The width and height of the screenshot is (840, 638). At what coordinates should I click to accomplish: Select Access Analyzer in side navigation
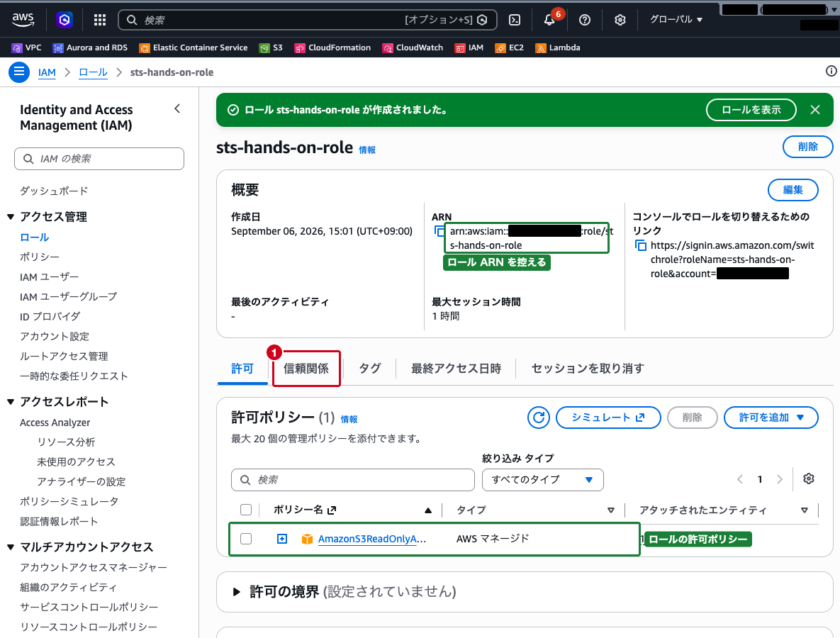pyautogui.click(x=55, y=422)
